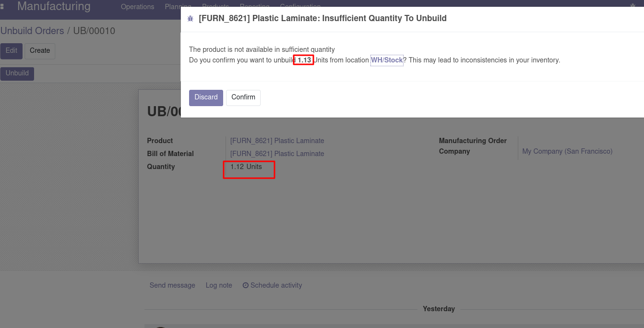644x328 pixels.
Task: Open the Products menu
Action: pos(215,6)
